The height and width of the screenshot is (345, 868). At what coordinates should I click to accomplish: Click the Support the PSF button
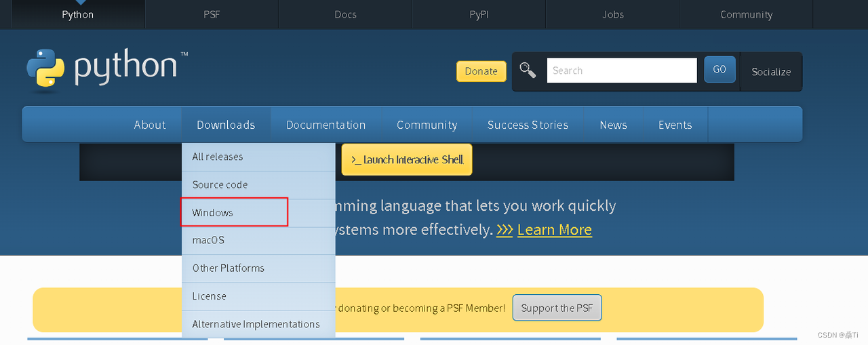click(557, 308)
